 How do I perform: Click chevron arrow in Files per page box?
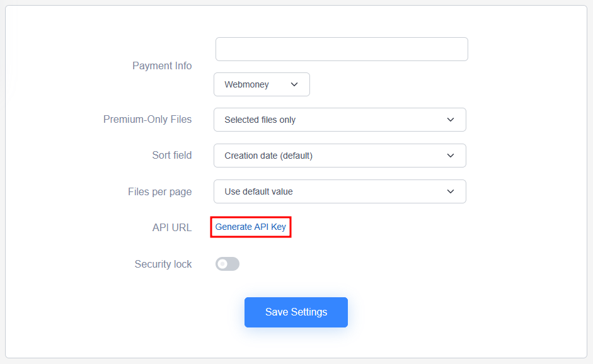tap(451, 191)
